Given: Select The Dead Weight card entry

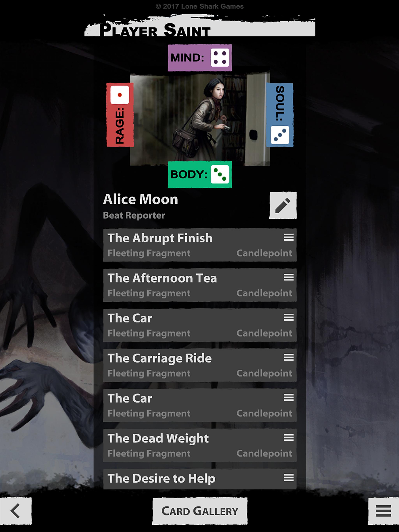Looking at the screenshot, I should [x=200, y=445].
